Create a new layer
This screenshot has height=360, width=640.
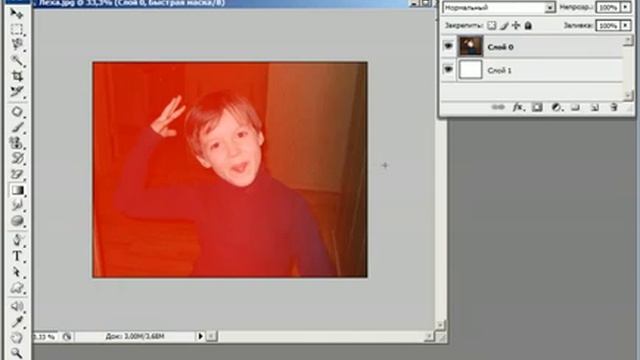[x=595, y=107]
